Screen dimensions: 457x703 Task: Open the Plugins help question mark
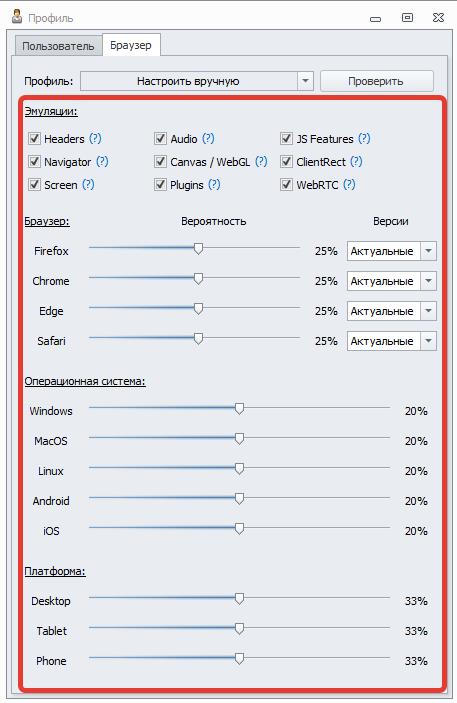pyautogui.click(x=214, y=185)
